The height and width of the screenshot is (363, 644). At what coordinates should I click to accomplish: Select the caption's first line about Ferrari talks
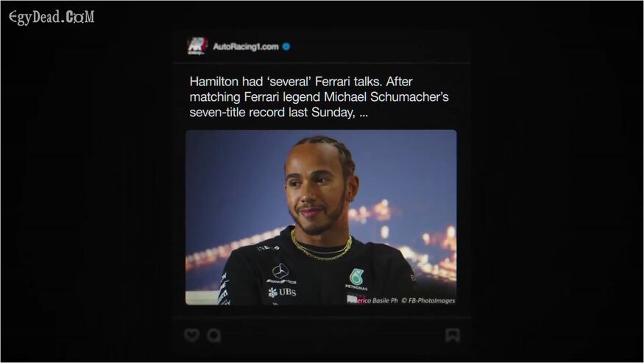click(300, 82)
